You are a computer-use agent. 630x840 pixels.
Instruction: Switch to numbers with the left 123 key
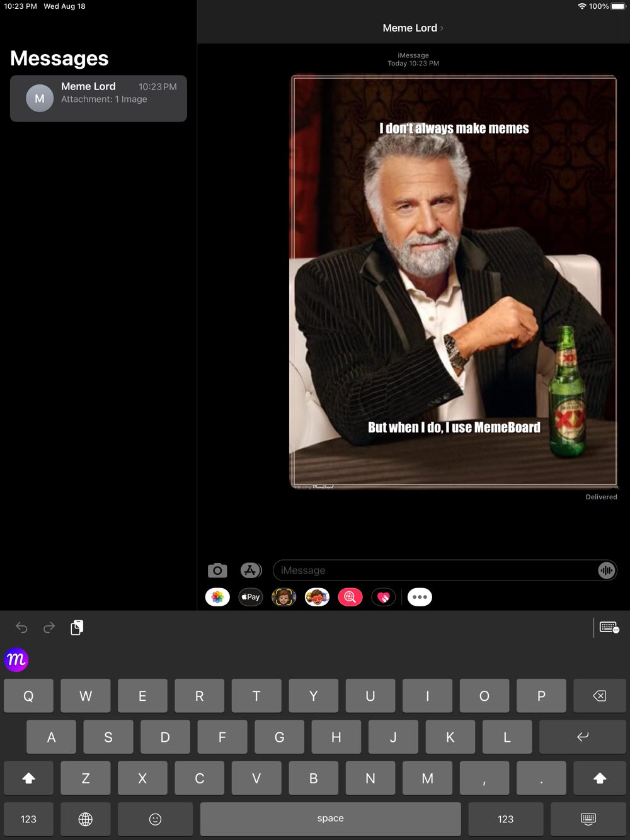point(28,819)
